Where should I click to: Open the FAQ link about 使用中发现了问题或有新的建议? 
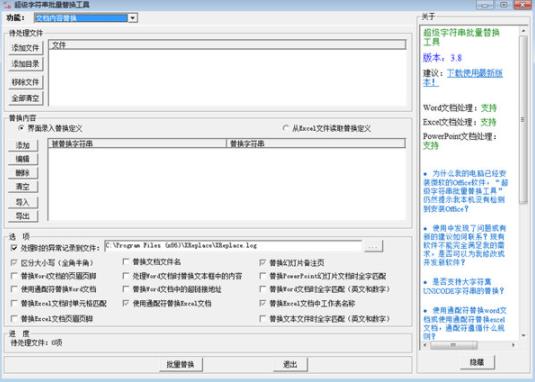465,245
